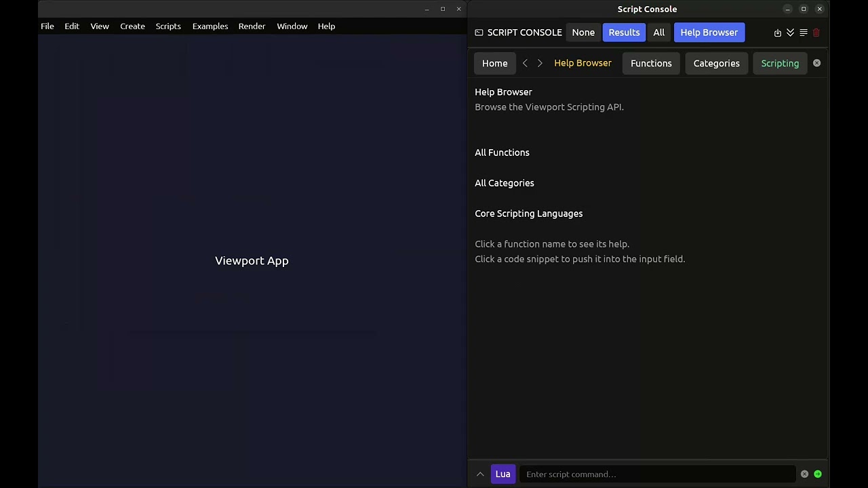Screen dimensions: 868x488
Task: Maximize the Viewport App window
Action: point(443,9)
